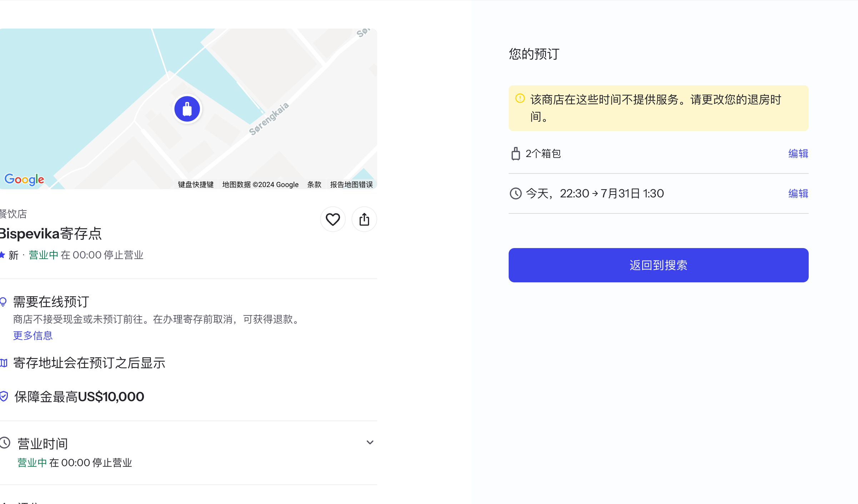Click 编辑 to edit luggage count

797,153
